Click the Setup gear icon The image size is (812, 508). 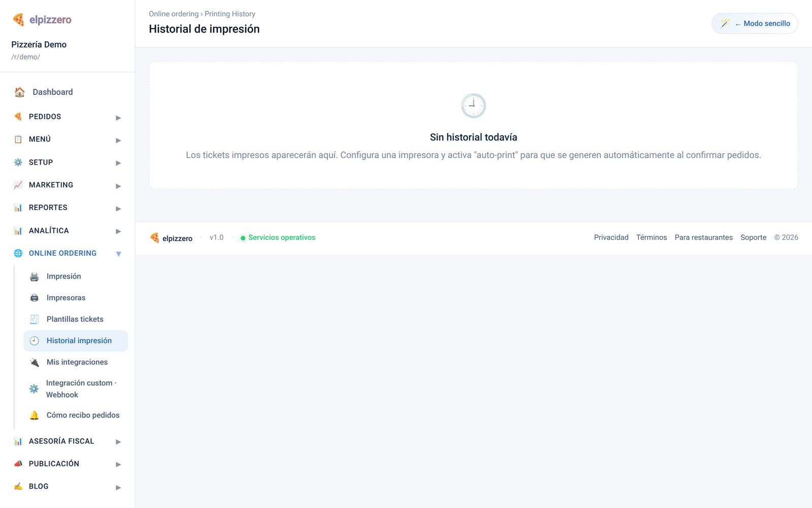click(x=18, y=162)
